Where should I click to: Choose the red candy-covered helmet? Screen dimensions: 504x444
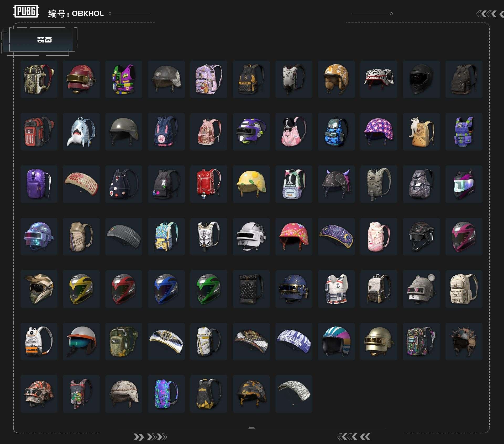pyautogui.click(x=294, y=237)
